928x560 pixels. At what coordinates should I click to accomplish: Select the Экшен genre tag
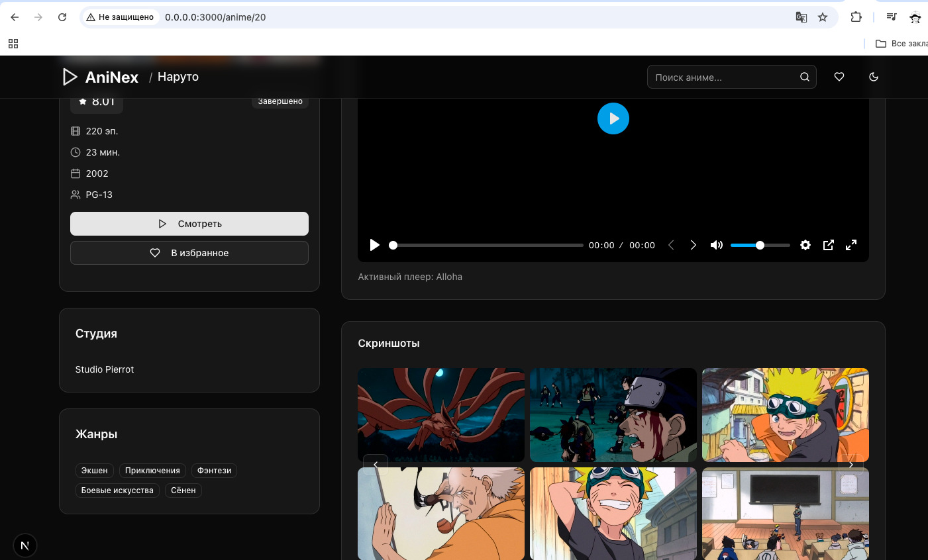(94, 471)
